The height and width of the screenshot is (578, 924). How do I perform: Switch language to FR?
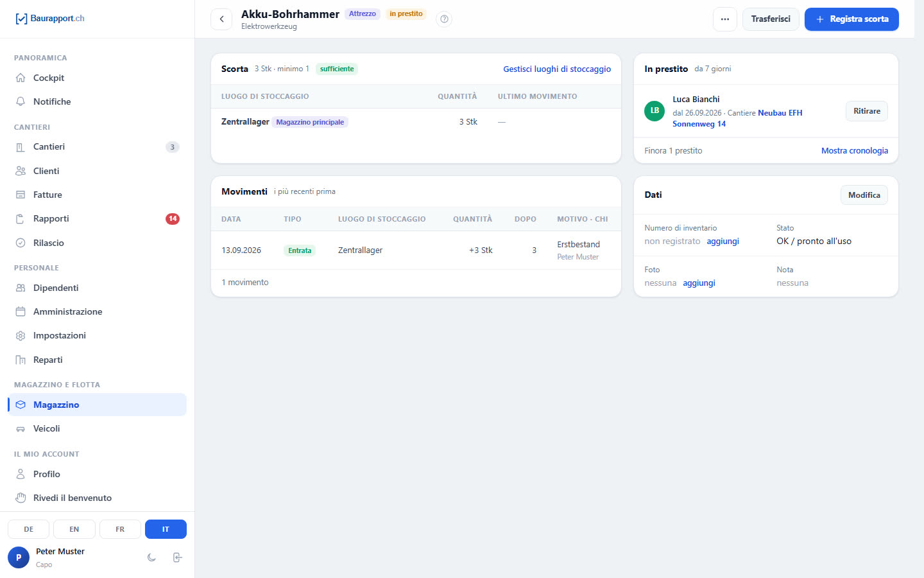[x=120, y=529]
